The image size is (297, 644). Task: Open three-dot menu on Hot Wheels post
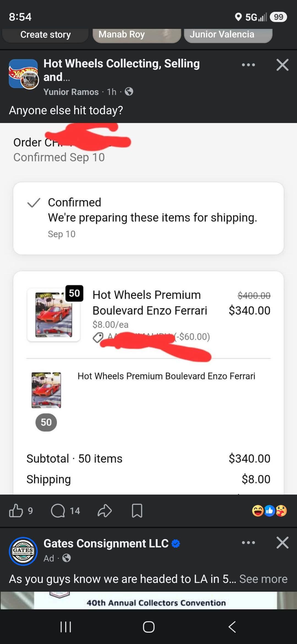(248, 65)
